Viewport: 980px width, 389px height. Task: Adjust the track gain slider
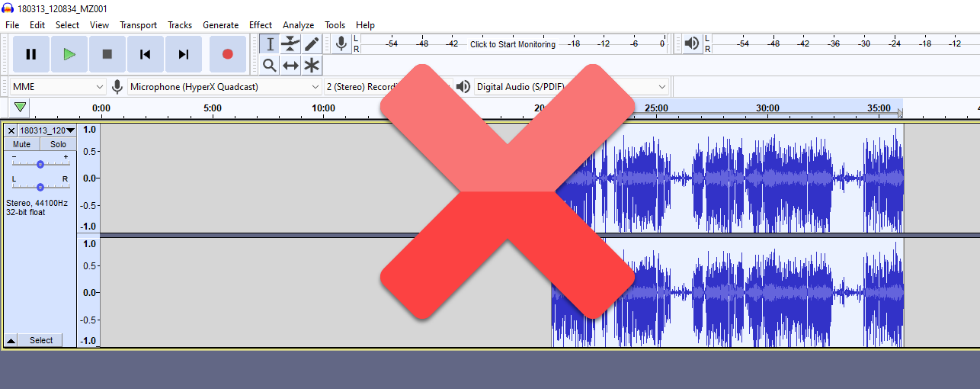click(x=40, y=164)
